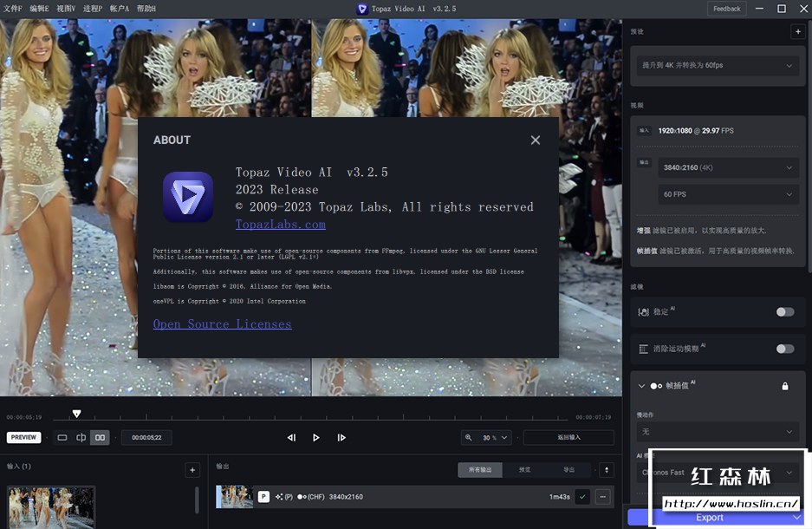Switch to the 所有输出 tab
This screenshot has height=529, width=812.
point(480,470)
